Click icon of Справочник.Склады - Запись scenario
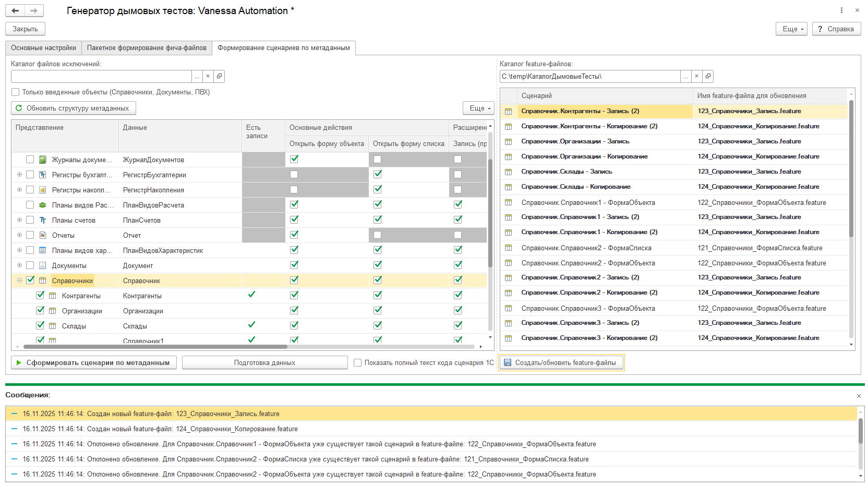The image size is (868, 487). point(509,172)
